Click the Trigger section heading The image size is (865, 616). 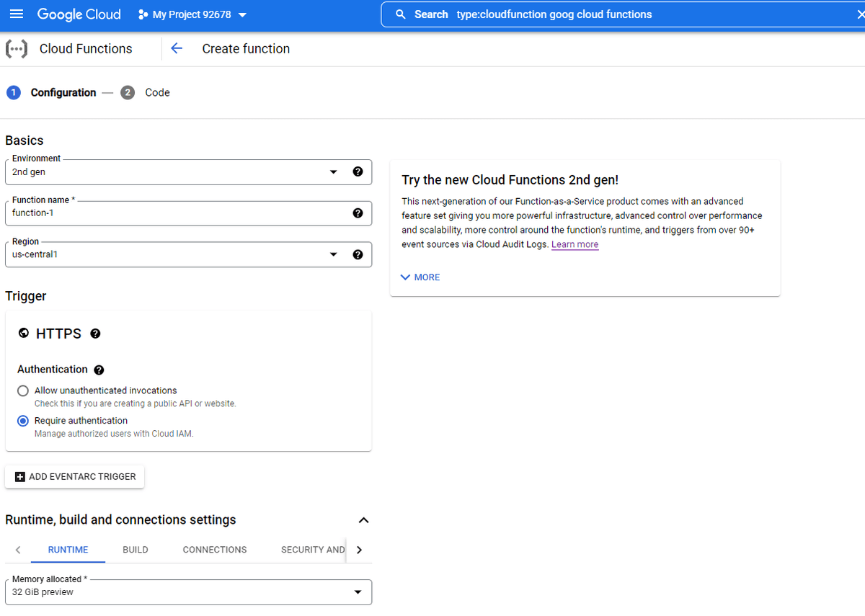(26, 296)
